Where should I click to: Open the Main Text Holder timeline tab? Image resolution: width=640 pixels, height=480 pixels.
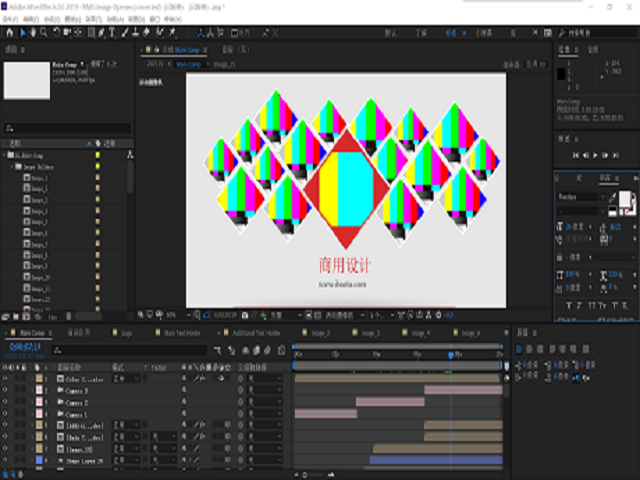pyautogui.click(x=180, y=332)
